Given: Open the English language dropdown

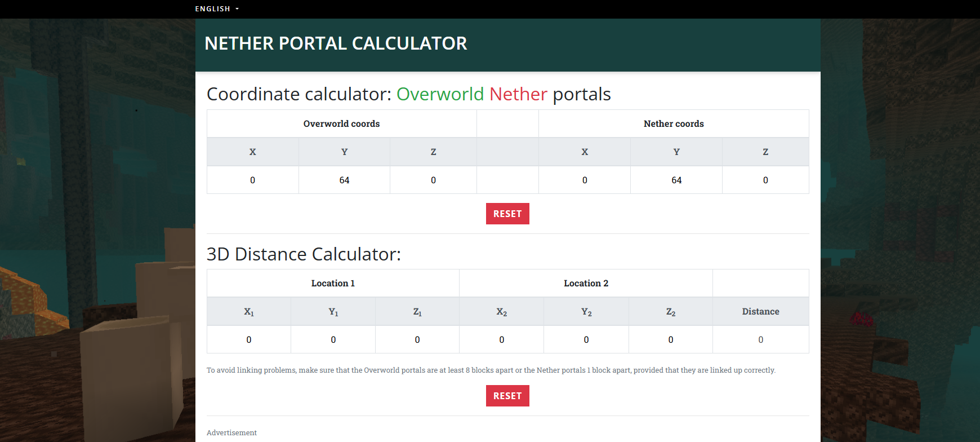Looking at the screenshot, I should coord(217,9).
